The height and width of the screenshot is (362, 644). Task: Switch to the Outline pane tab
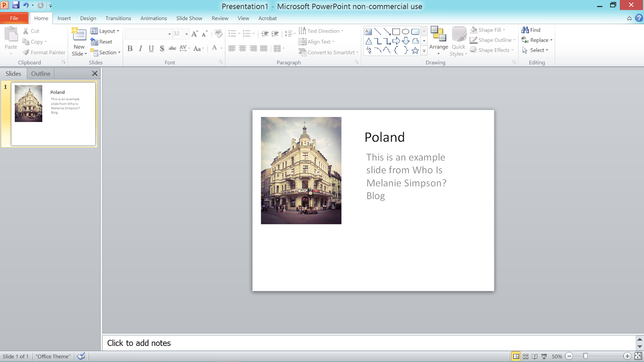tap(41, 74)
